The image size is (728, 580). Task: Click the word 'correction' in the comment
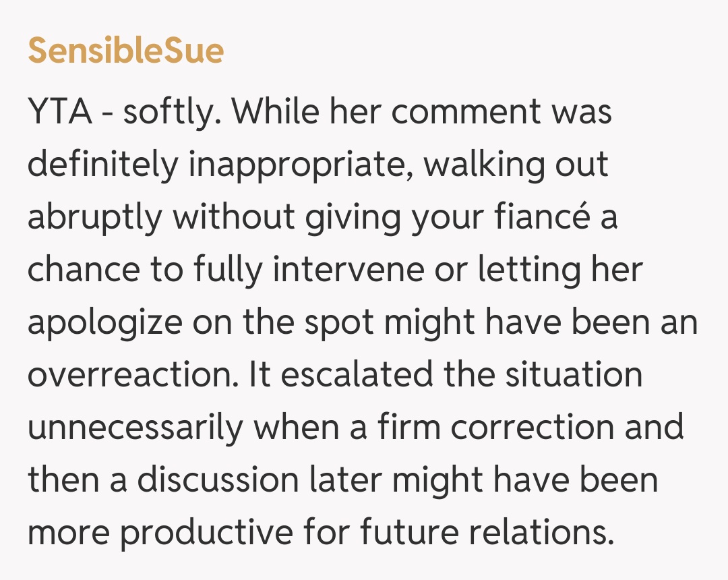[x=530, y=428]
